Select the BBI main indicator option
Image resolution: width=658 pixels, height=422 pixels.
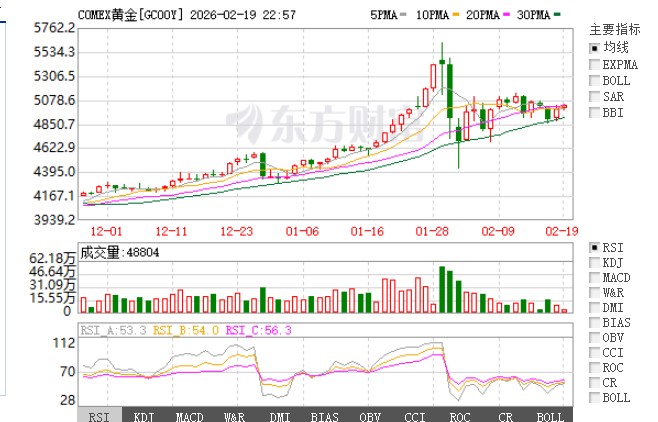click(594, 112)
